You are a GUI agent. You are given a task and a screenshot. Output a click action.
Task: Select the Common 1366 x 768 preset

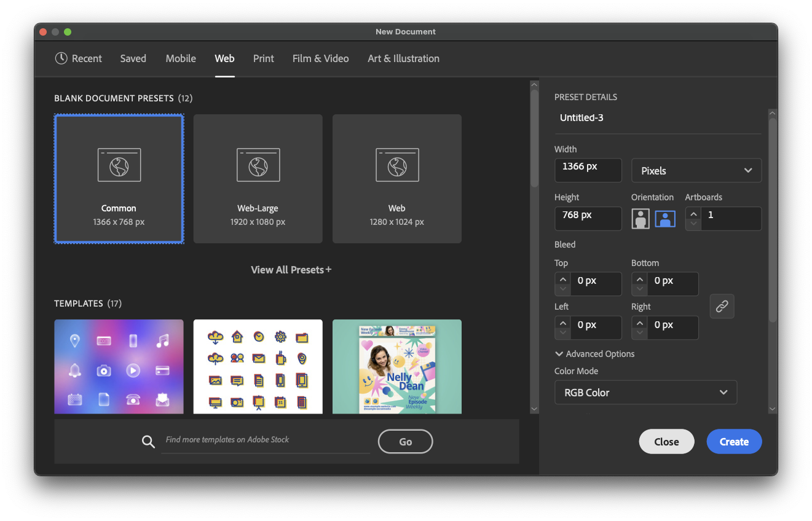(119, 179)
